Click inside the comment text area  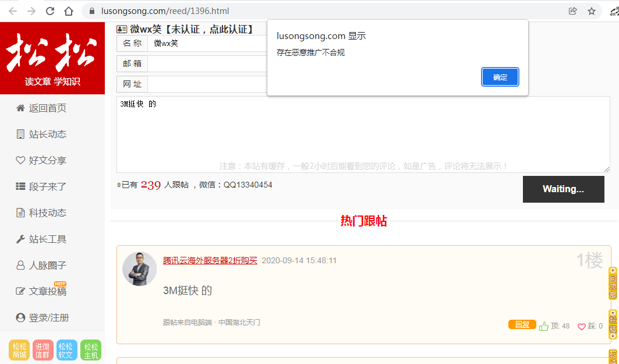pos(363,135)
